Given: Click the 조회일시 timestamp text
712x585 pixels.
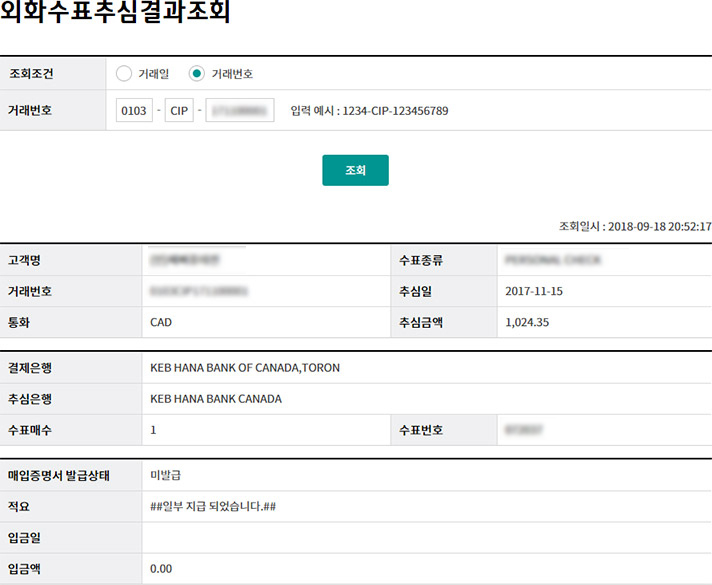Looking at the screenshot, I should [x=635, y=227].
